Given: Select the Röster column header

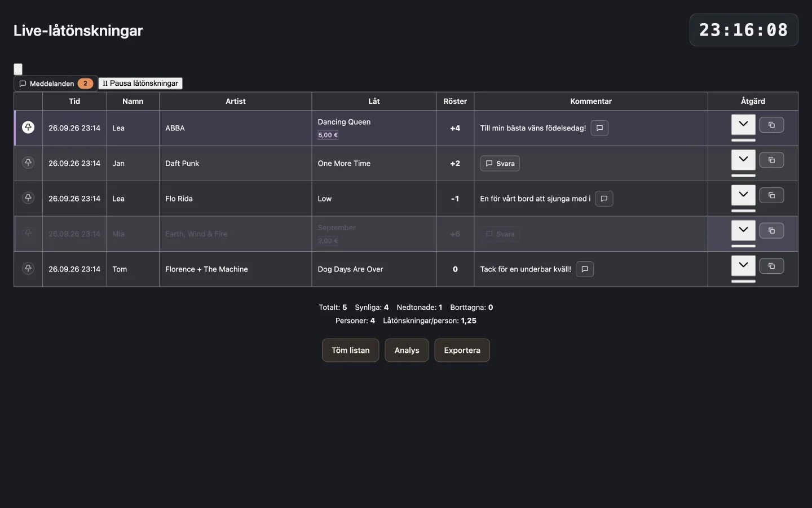Looking at the screenshot, I should coord(455,101).
